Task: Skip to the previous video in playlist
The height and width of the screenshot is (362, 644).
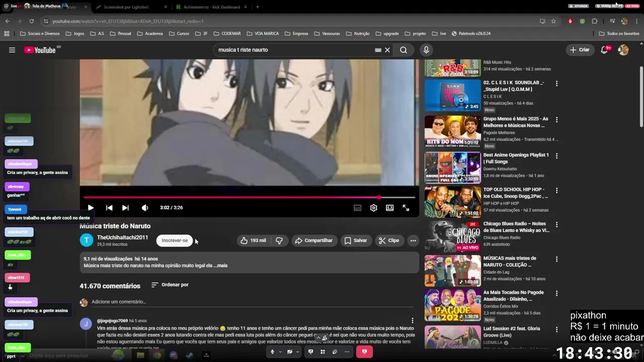Action: click(x=109, y=208)
